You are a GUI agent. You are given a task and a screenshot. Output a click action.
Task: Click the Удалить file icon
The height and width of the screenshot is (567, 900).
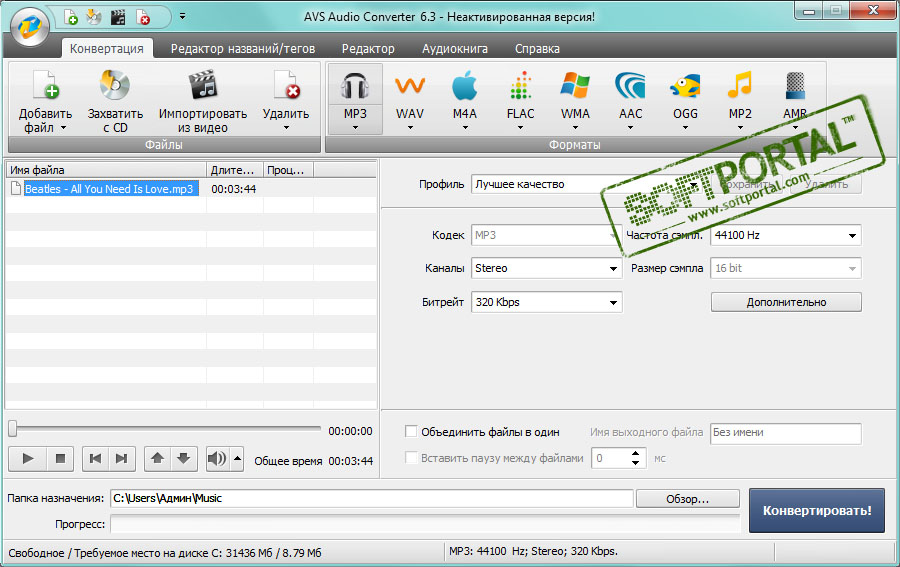(286, 86)
